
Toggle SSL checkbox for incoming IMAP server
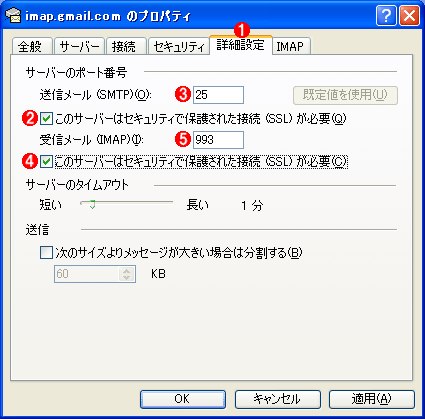tap(46, 162)
